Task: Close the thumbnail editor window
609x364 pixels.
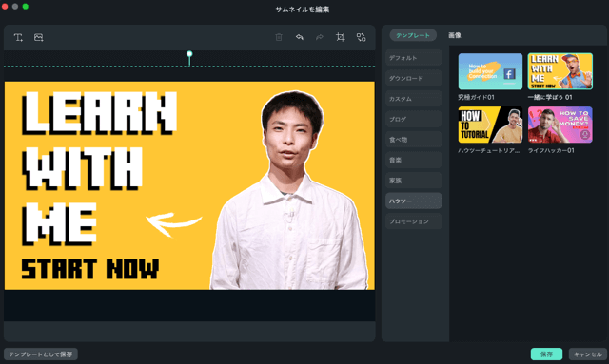Action: pos(5,7)
